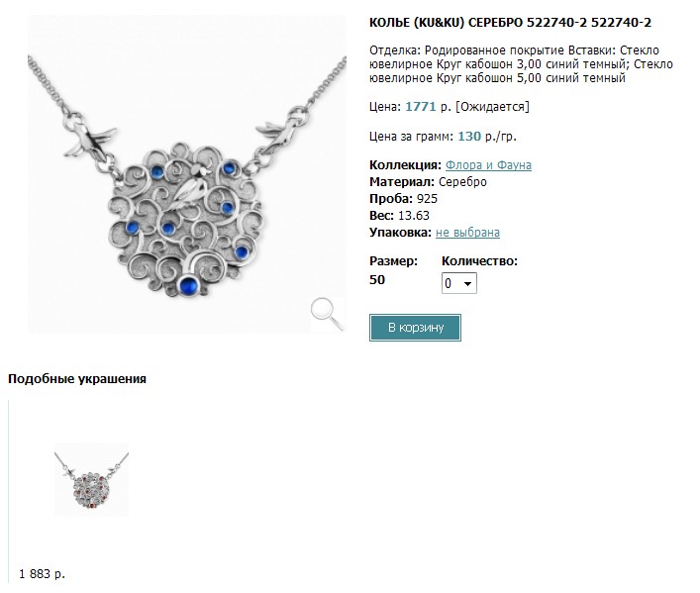
Task: Click the Подобные украшения heading
Action: [77, 379]
